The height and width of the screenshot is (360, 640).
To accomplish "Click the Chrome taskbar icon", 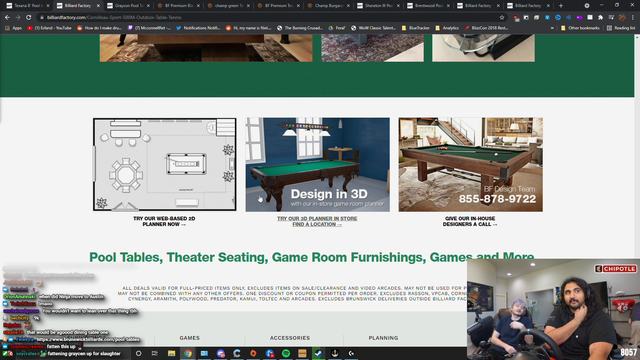I will pyautogui.click(x=188, y=353).
